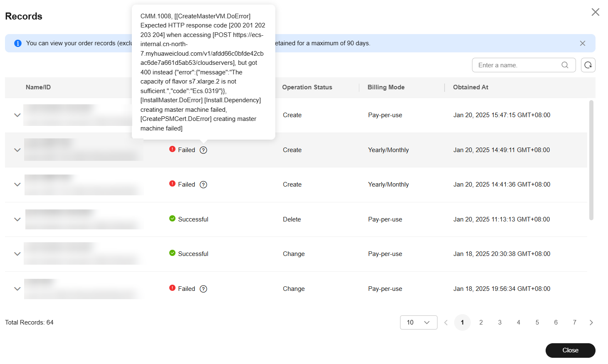Click the refresh records icon
Image resolution: width=608 pixels, height=364 pixels.
click(x=588, y=65)
